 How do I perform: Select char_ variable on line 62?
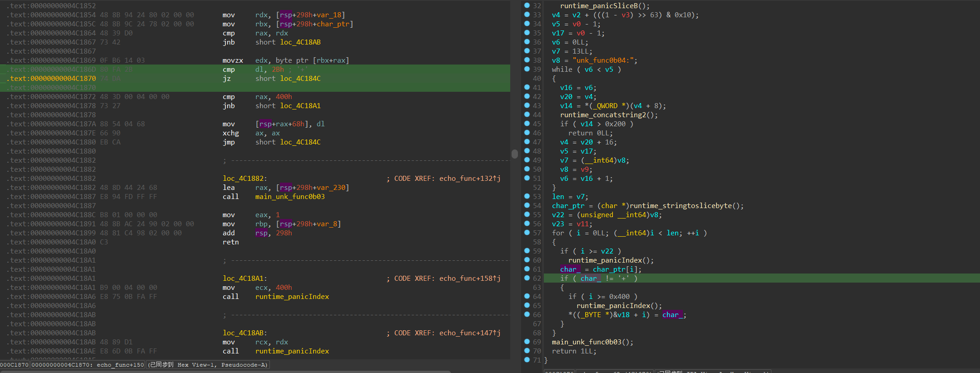(591, 279)
